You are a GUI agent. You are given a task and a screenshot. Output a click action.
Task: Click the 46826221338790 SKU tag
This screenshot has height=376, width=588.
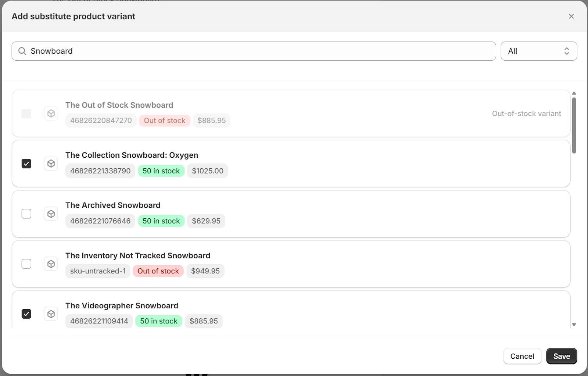(x=100, y=171)
